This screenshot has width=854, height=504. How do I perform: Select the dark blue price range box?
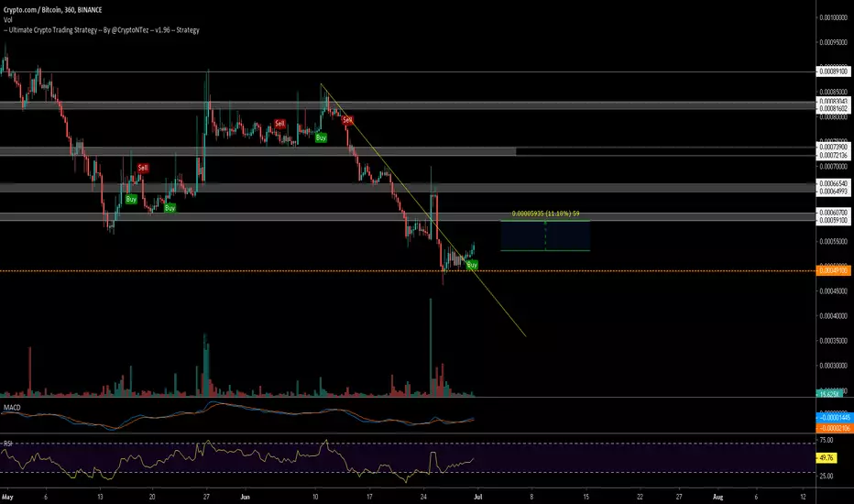pos(545,236)
